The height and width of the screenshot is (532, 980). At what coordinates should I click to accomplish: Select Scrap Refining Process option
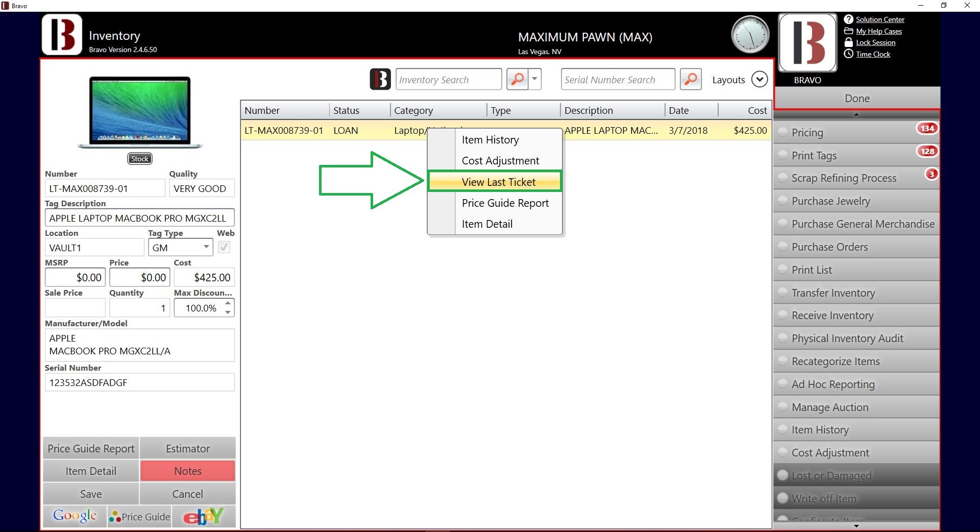coord(856,178)
